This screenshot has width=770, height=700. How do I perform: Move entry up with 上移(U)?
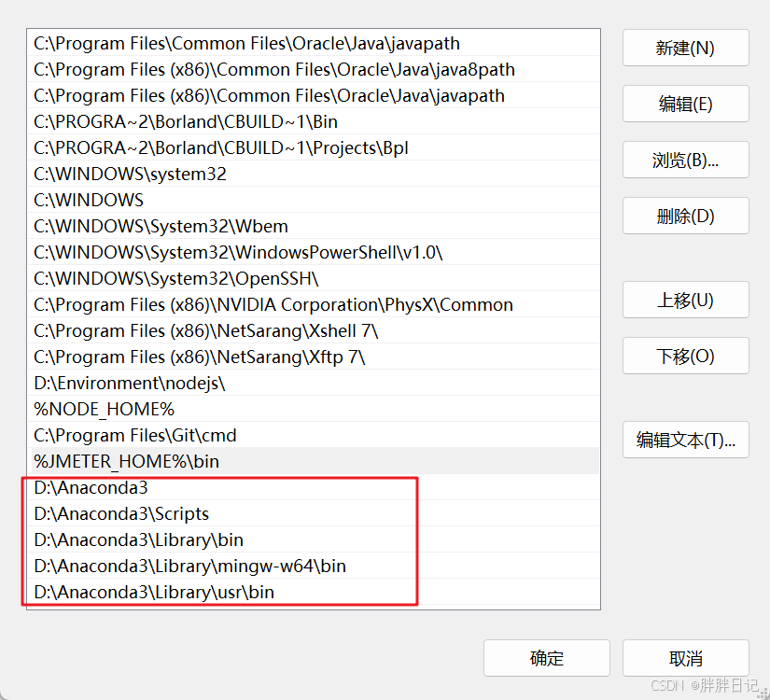pyautogui.click(x=686, y=300)
